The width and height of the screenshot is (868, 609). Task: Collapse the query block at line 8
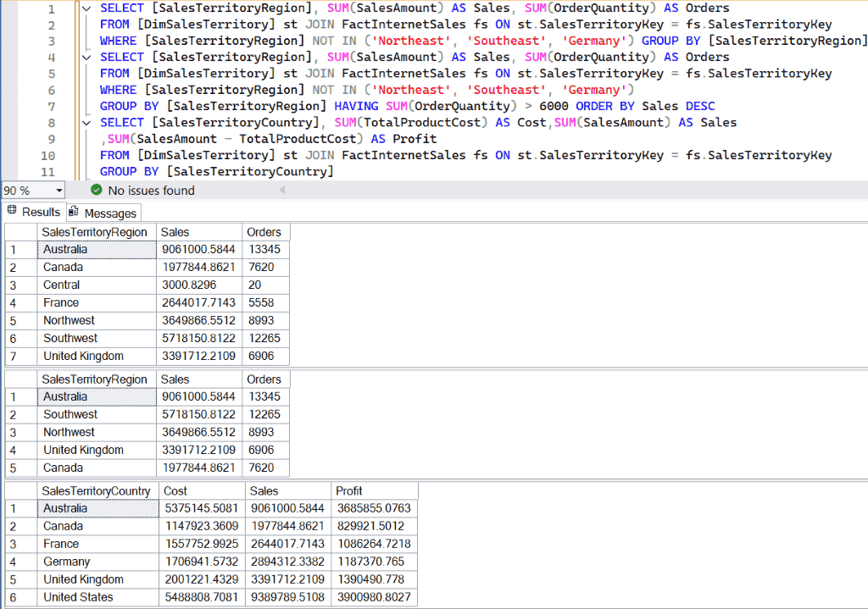tap(86, 122)
